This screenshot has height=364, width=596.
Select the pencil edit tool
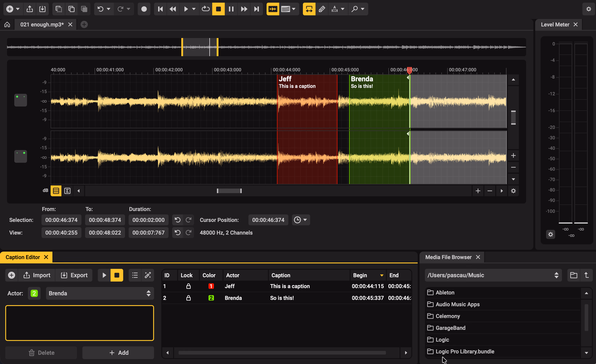[322, 9]
